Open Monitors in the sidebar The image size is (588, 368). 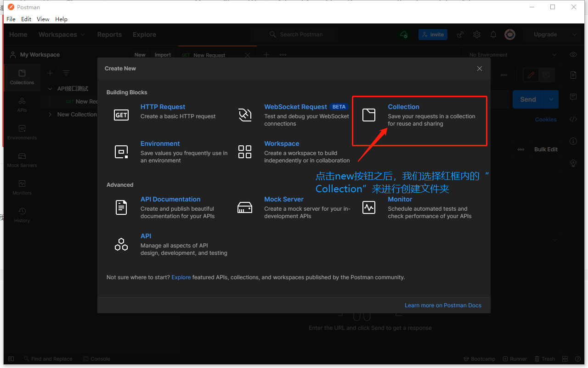coord(22,188)
